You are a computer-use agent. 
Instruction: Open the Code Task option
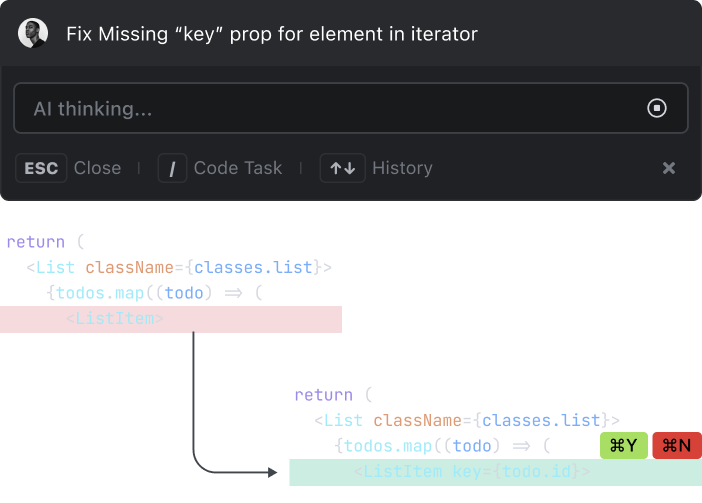coord(238,168)
